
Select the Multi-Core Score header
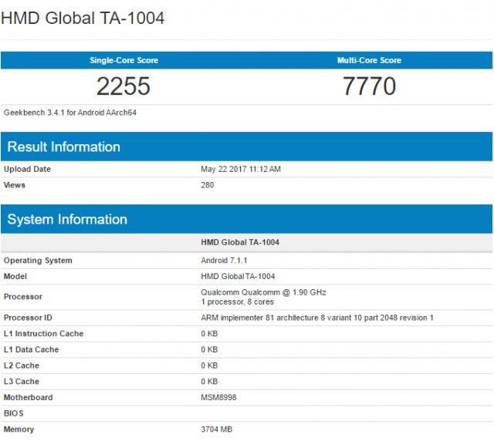click(369, 60)
